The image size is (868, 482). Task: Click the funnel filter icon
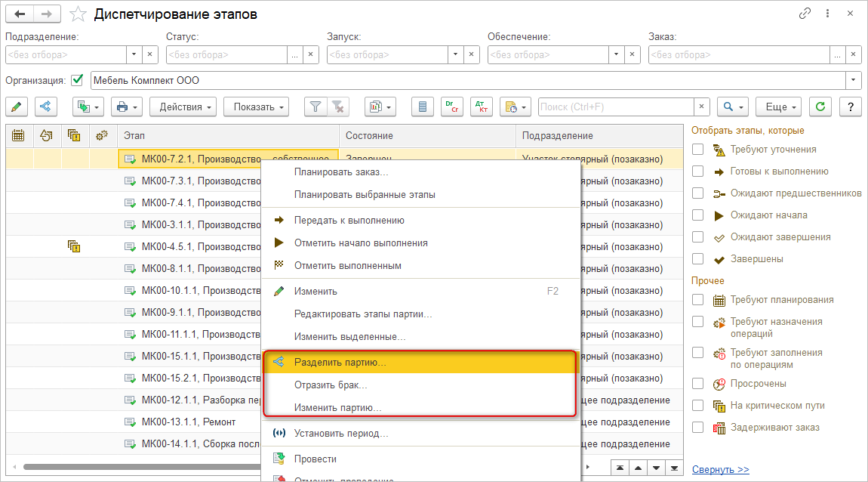[315, 107]
